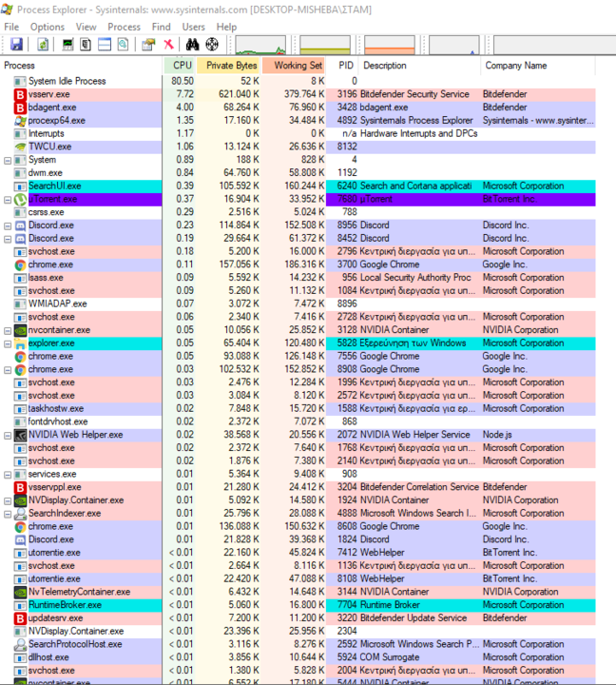Click the binoculars Find Handle icon

pyautogui.click(x=193, y=44)
